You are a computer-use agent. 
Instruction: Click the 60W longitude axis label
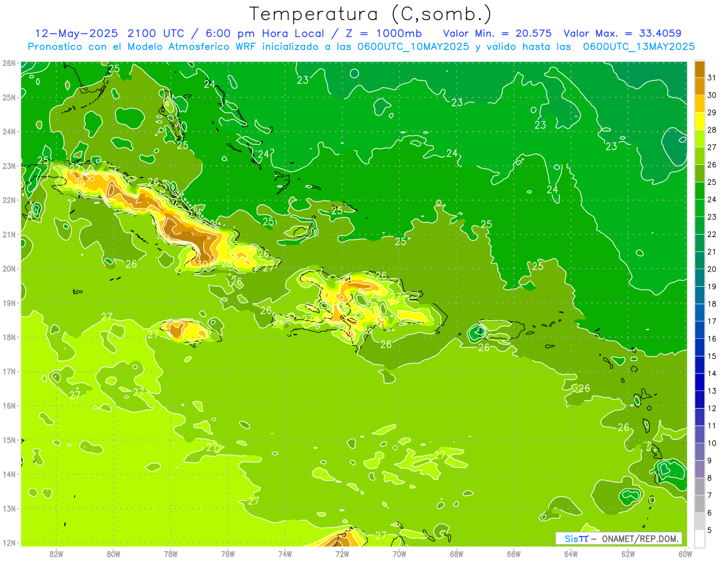(x=685, y=554)
